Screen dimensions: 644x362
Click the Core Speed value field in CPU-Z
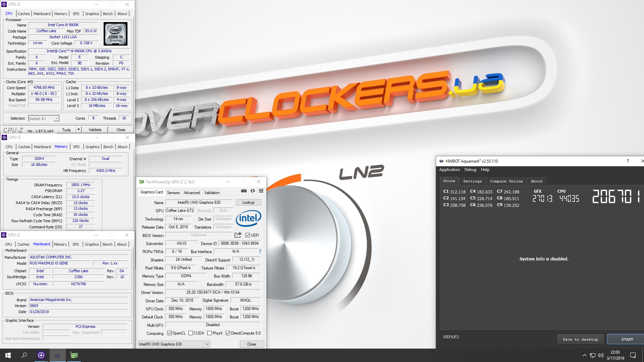[44, 88]
